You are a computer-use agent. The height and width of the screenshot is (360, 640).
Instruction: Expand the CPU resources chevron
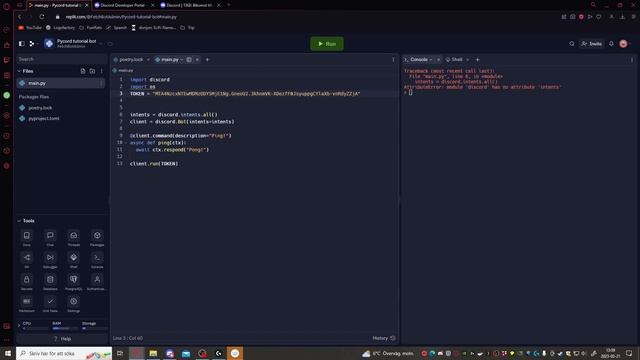[19, 325]
